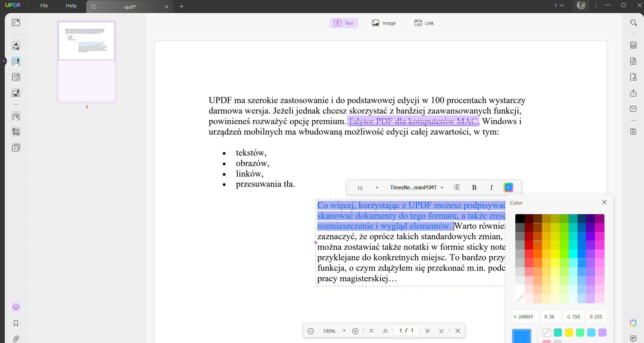Select the Link edit mode
This screenshot has height=343, width=644.
[424, 23]
